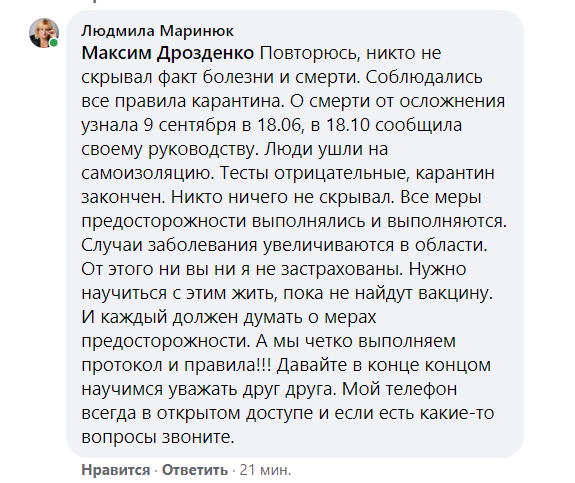Click the text протокол и правила!!!
This screenshot has width=575, height=483.
(176, 365)
